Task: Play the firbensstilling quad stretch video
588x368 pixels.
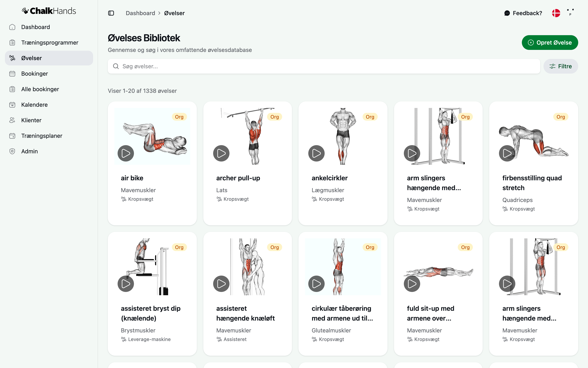Action: tap(507, 153)
